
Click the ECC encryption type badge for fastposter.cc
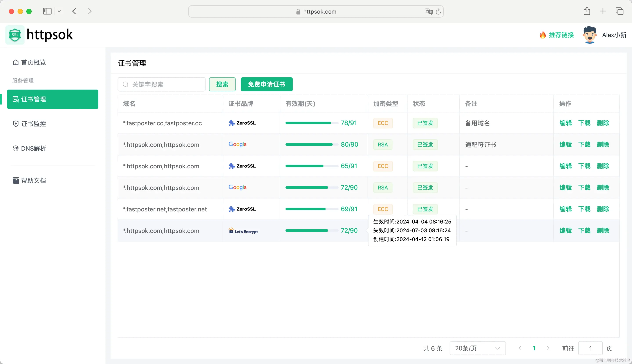point(383,123)
